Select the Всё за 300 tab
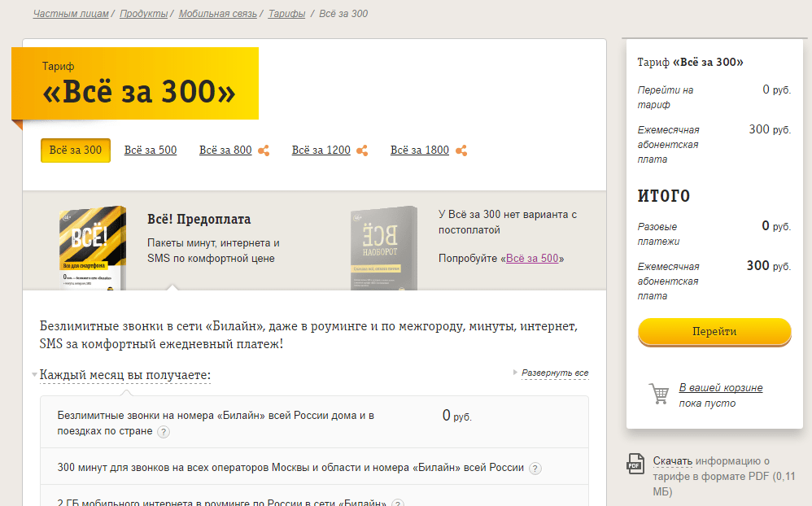 76,150
